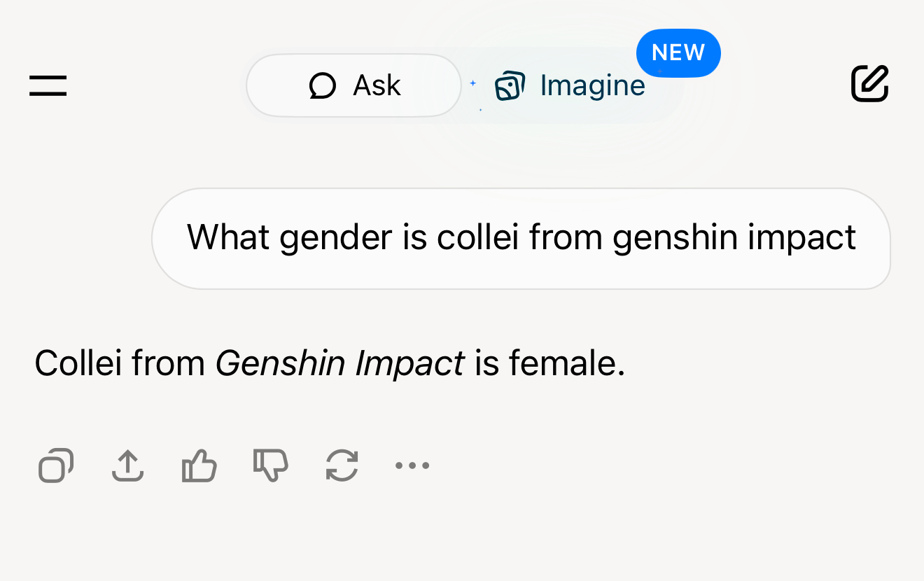Open more options via the ellipsis
This screenshot has width=924, height=581.
pos(412,465)
